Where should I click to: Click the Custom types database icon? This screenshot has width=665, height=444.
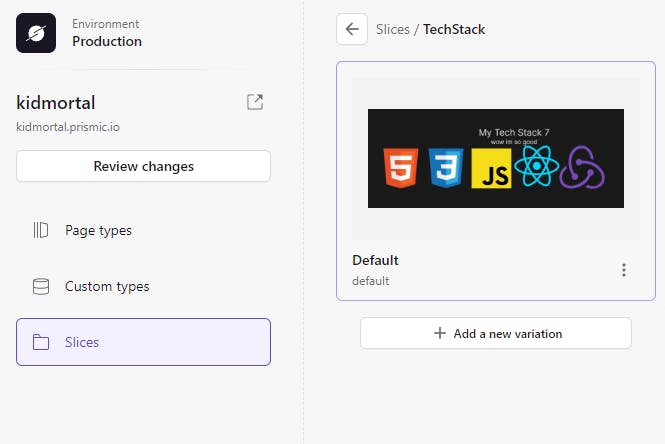[x=41, y=286]
